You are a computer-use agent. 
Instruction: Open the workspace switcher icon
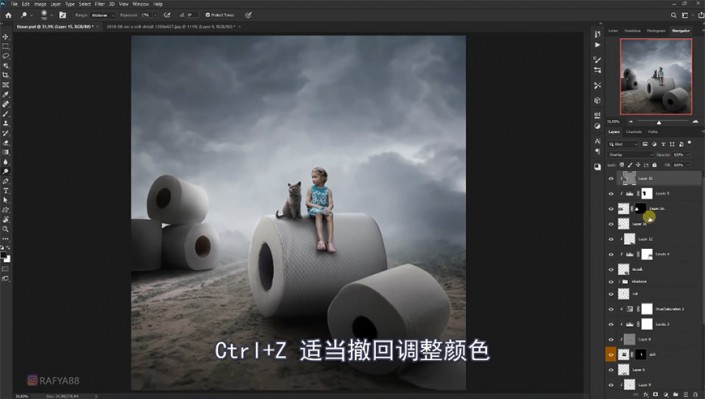pyautogui.click(x=685, y=15)
